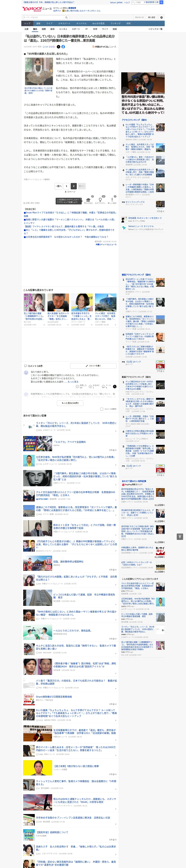The height and width of the screenshot is (868, 186).
Task: Click the マイページ link
Action: click(x=139, y=17)
